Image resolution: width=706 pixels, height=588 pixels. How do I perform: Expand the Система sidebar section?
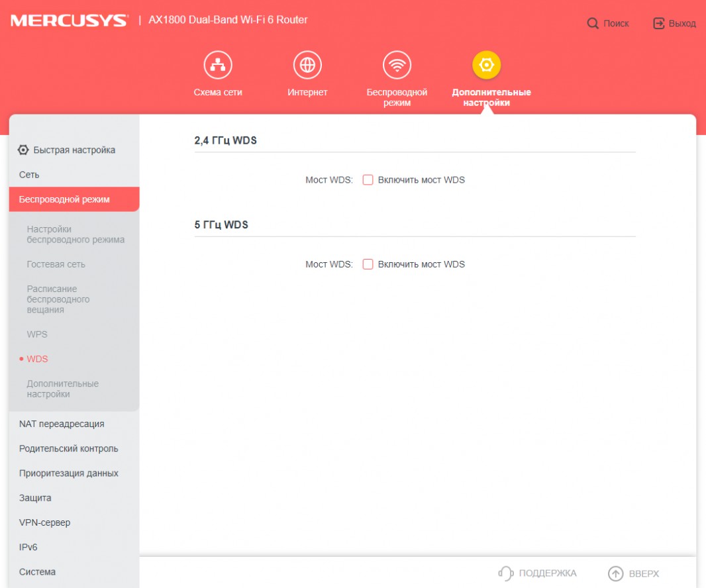(x=37, y=571)
